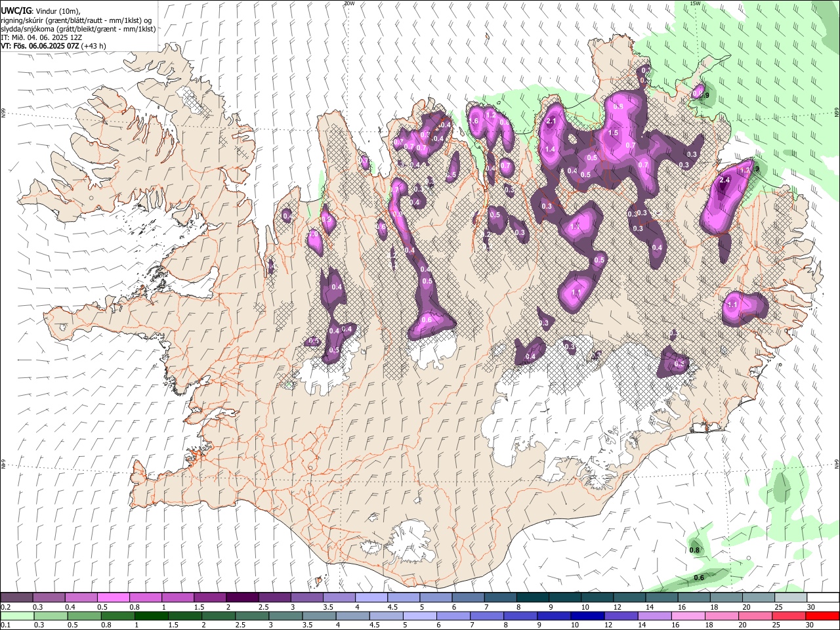
Task: Click the light lavender swatch at 4 in upper legend
Action: pos(371,598)
